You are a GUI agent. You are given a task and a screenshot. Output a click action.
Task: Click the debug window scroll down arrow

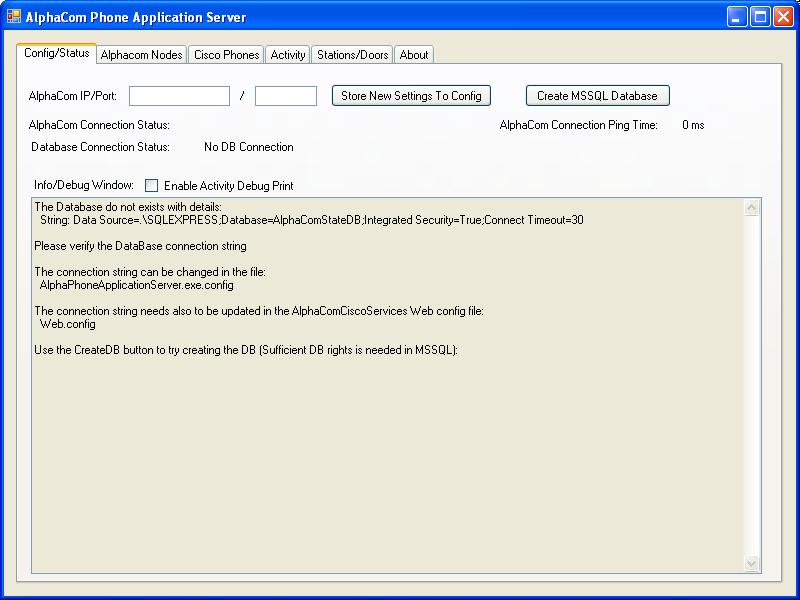(x=752, y=564)
